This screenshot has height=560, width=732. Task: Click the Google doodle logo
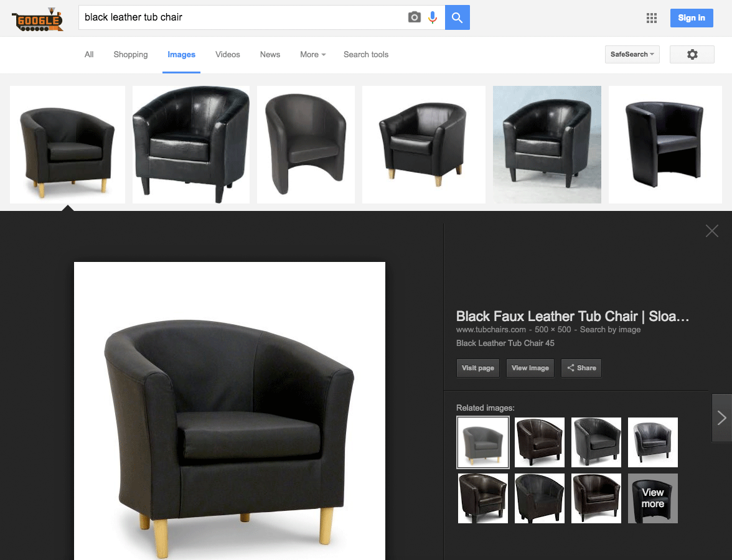point(37,20)
